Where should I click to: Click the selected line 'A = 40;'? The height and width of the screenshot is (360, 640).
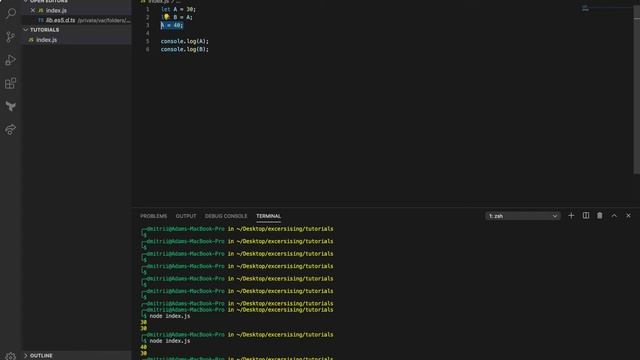pyautogui.click(x=172, y=25)
